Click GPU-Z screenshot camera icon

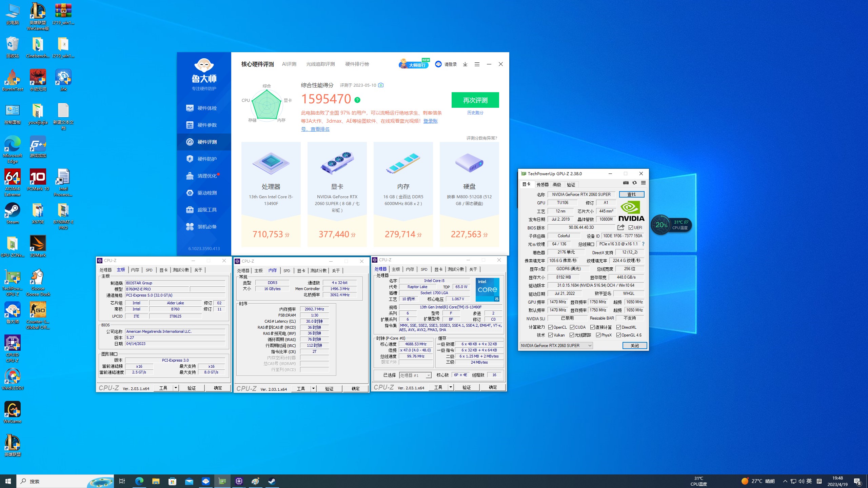626,183
